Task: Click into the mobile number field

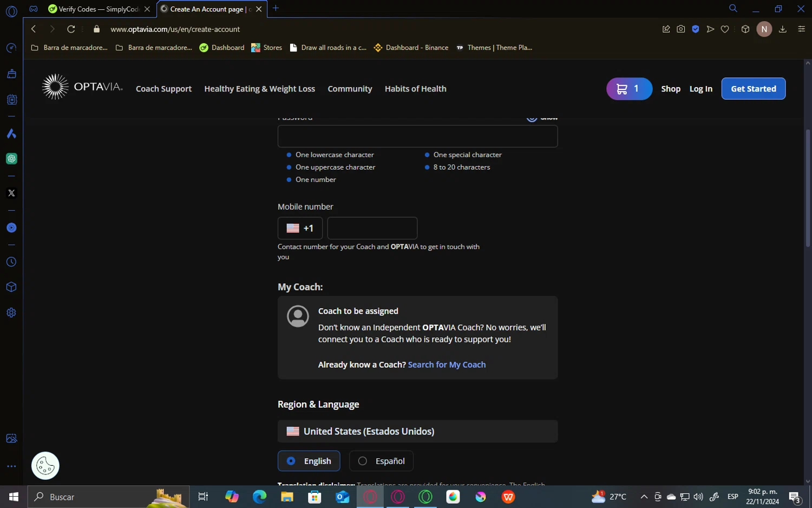Action: coord(372,228)
